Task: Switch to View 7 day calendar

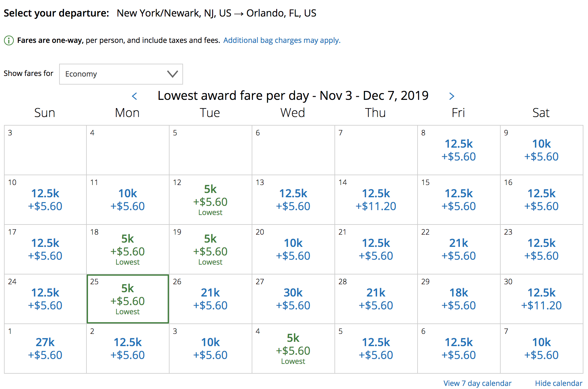Action: 477,383
